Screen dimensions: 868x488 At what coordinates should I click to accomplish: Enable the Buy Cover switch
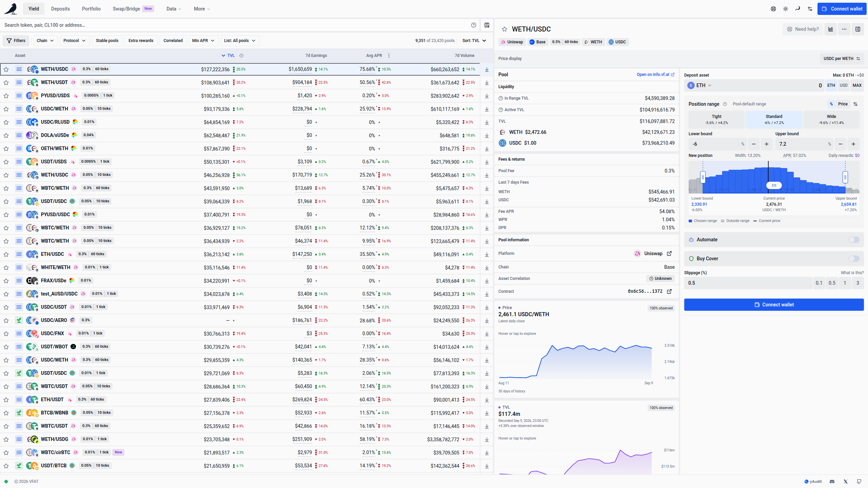pyautogui.click(x=854, y=259)
